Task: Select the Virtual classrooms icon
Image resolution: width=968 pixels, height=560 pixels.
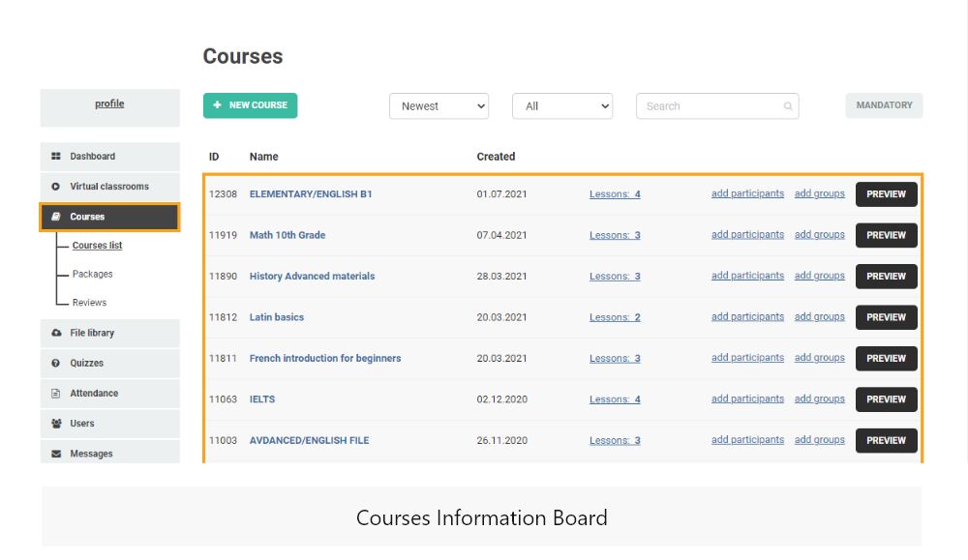Action: [58, 186]
